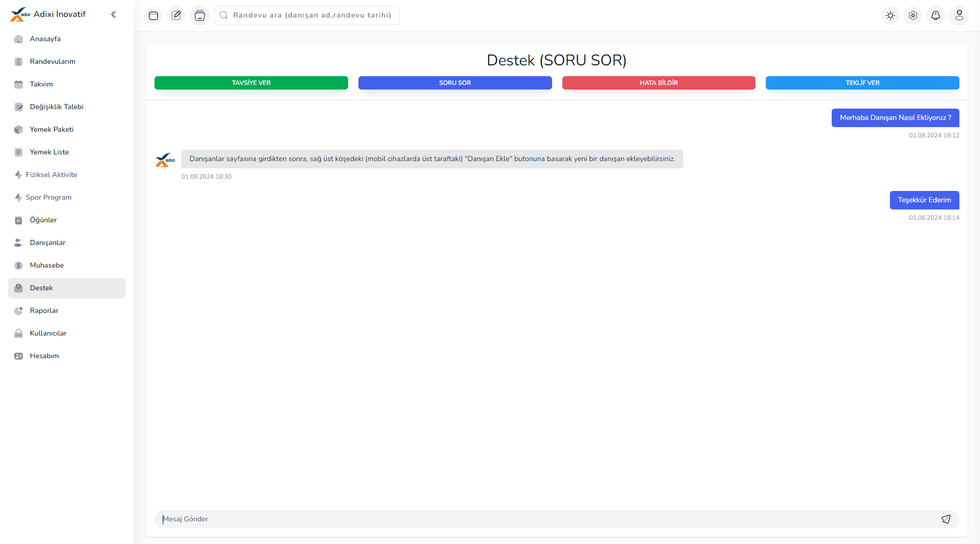Click the Anasayfa home icon
This screenshot has width=980, height=544.
pos(19,39)
